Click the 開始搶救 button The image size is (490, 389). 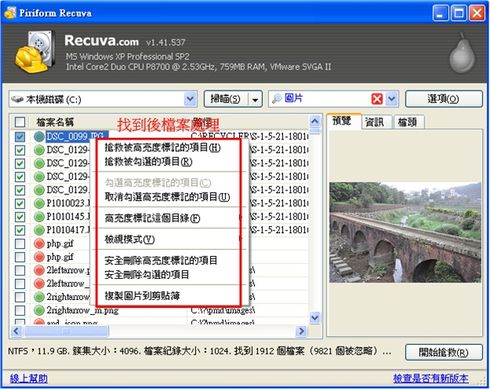coord(443,352)
